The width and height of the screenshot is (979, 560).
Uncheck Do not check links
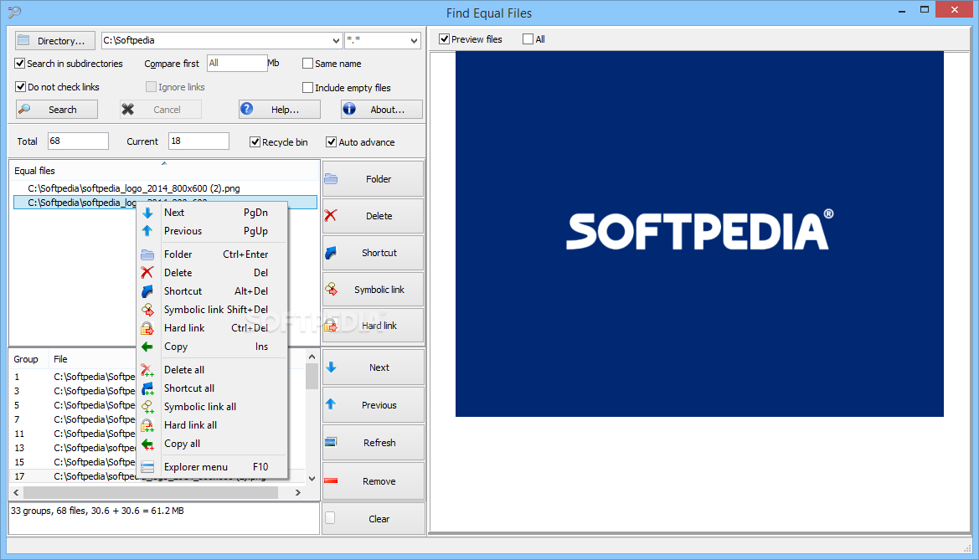(x=20, y=87)
